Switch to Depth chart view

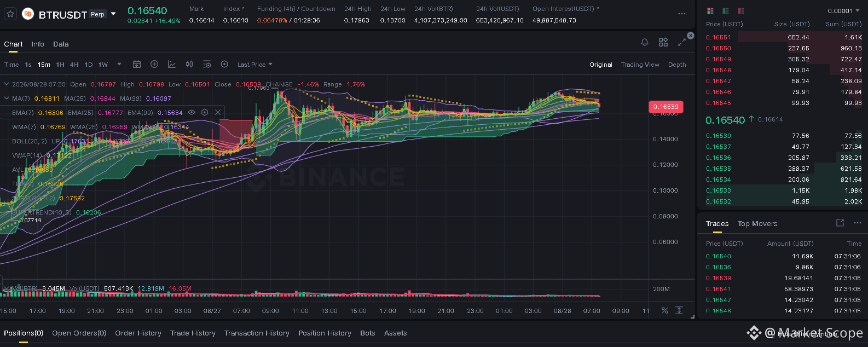677,65
